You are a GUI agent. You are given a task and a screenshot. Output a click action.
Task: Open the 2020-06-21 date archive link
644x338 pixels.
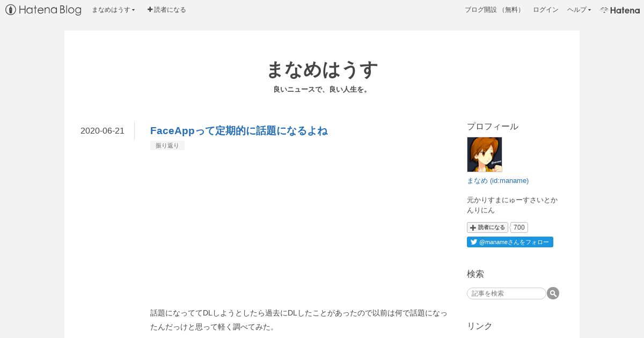(103, 130)
